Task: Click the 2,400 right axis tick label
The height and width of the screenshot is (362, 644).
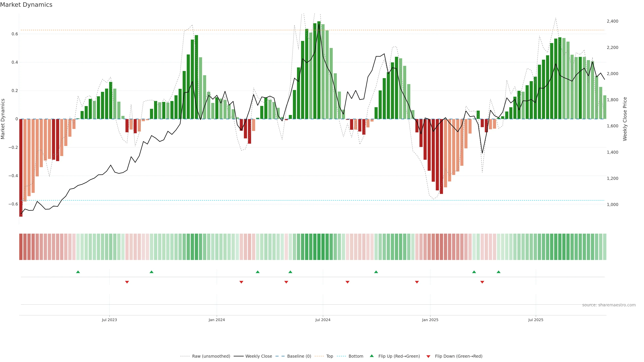Action: 612,21
